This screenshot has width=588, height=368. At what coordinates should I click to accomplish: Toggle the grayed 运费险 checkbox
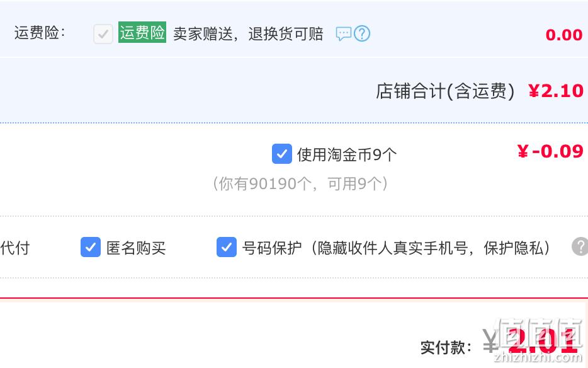(x=103, y=34)
